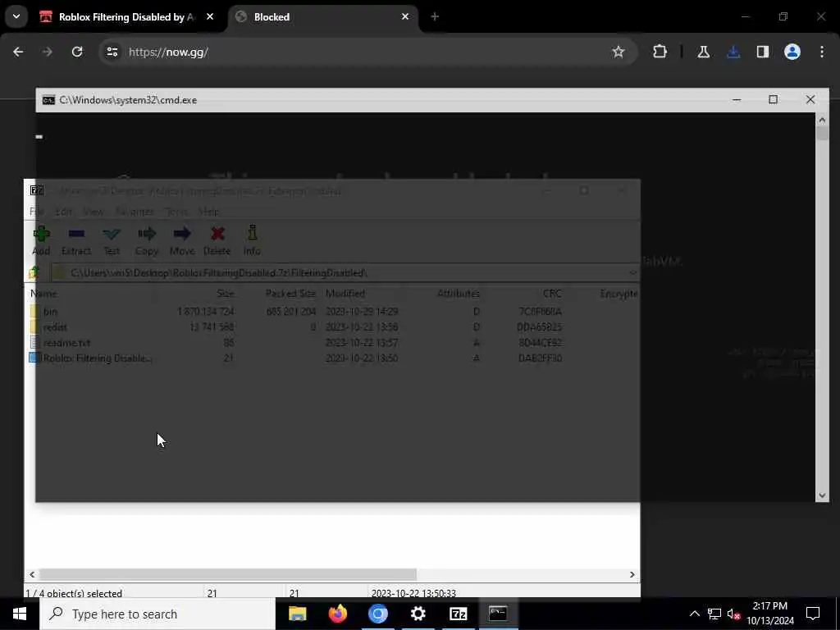Open Chrome tab search dropdown
The height and width of the screenshot is (630, 840).
[x=16, y=16]
